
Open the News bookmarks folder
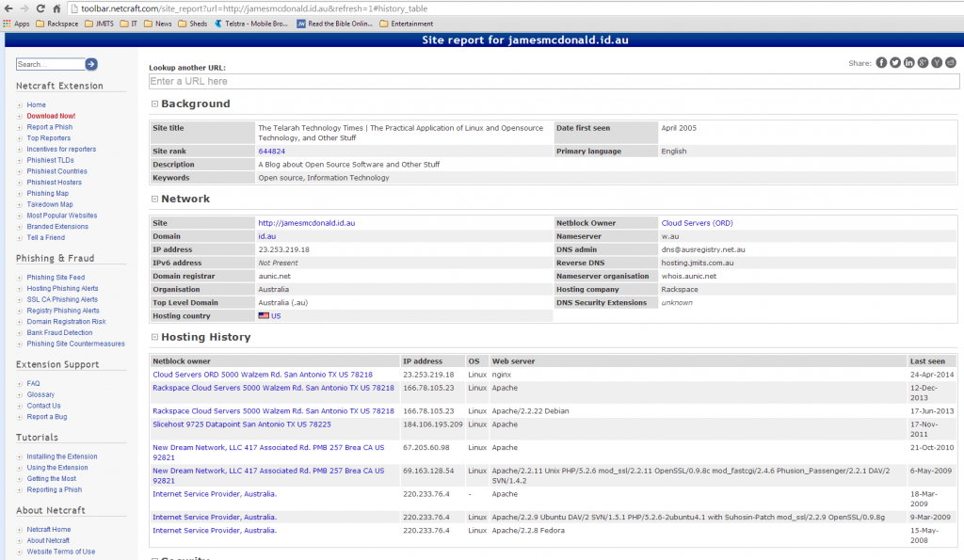pos(162,24)
